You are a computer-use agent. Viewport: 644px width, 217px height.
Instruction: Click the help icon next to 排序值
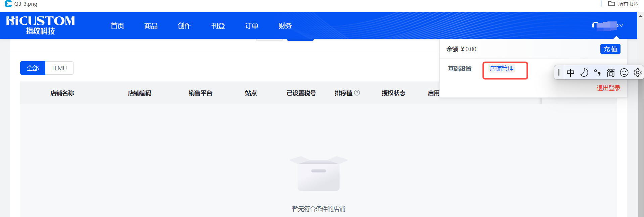[357, 93]
